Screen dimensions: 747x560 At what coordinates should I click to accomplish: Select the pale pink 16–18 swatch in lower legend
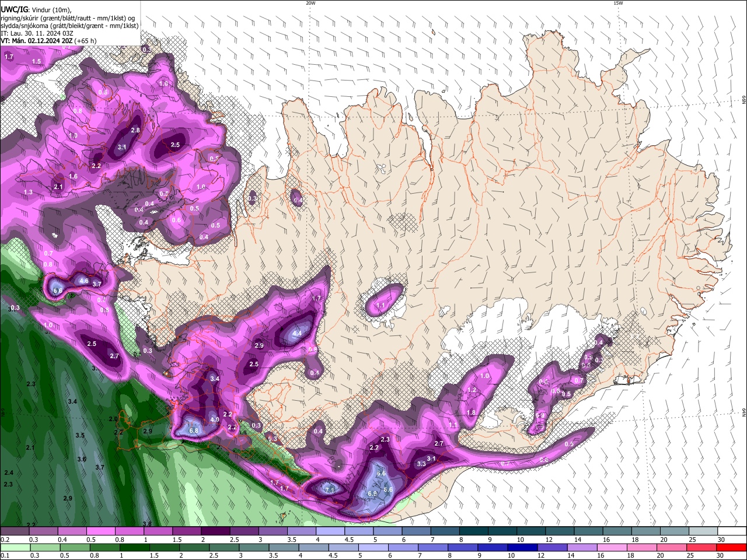tap(612, 547)
